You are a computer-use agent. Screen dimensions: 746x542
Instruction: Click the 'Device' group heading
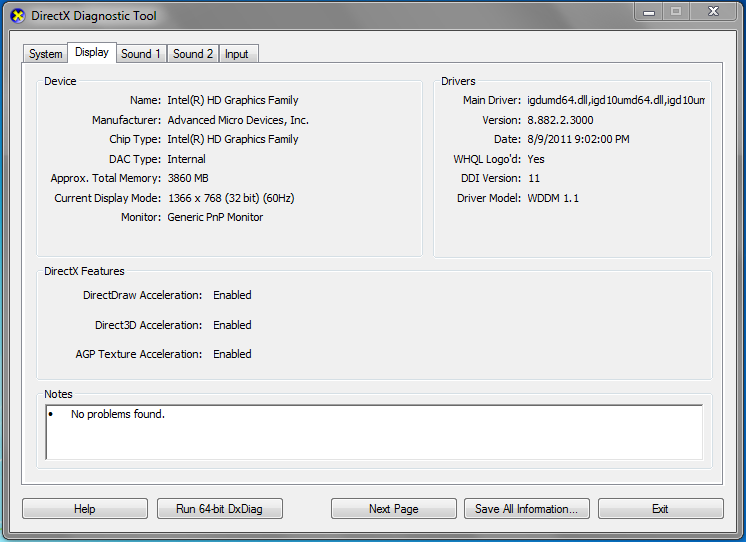tap(60, 81)
